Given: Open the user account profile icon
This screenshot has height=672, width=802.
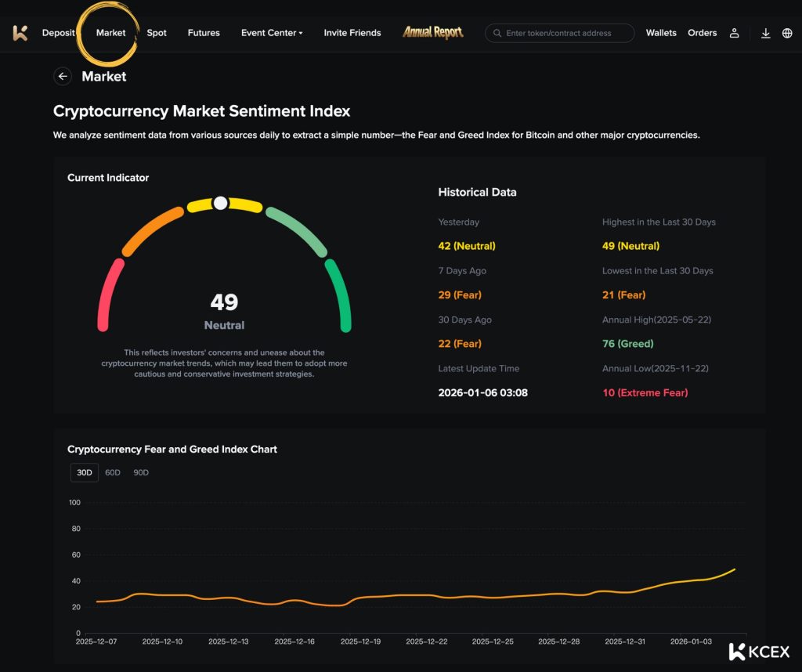Looking at the screenshot, I should (x=734, y=33).
